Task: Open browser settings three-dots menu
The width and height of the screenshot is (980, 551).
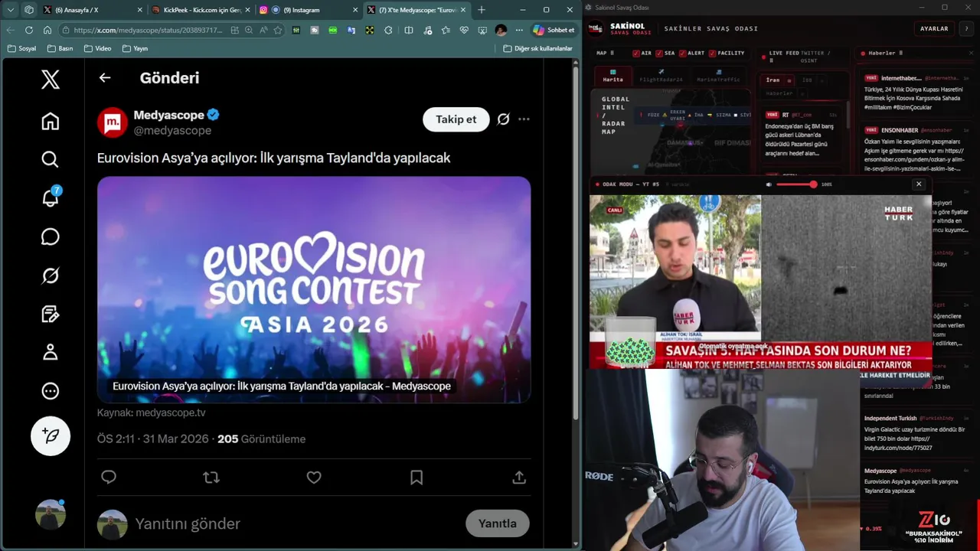Action: [519, 30]
